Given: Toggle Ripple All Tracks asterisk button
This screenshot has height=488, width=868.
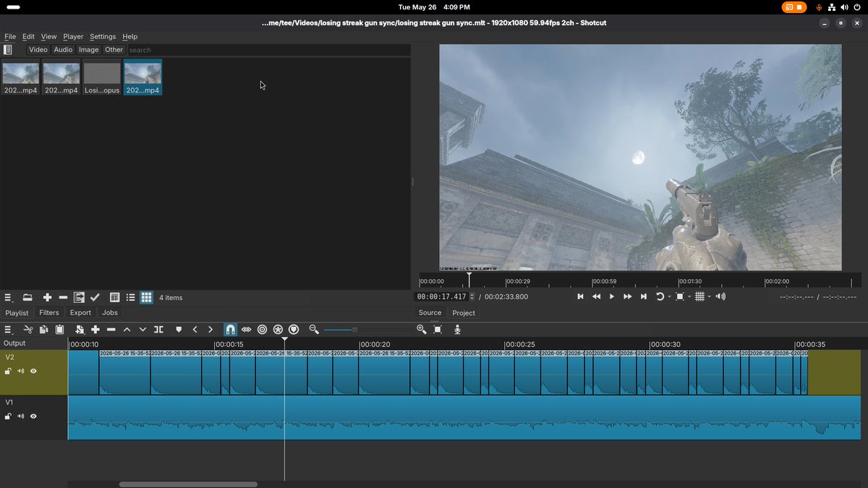Looking at the screenshot, I should pyautogui.click(x=278, y=330).
